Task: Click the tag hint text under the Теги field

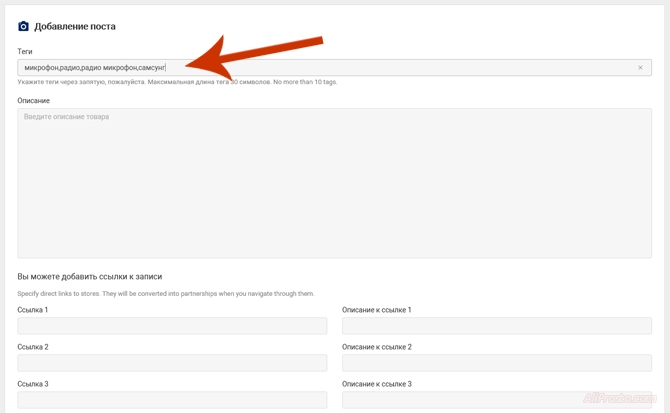Action: [x=177, y=82]
